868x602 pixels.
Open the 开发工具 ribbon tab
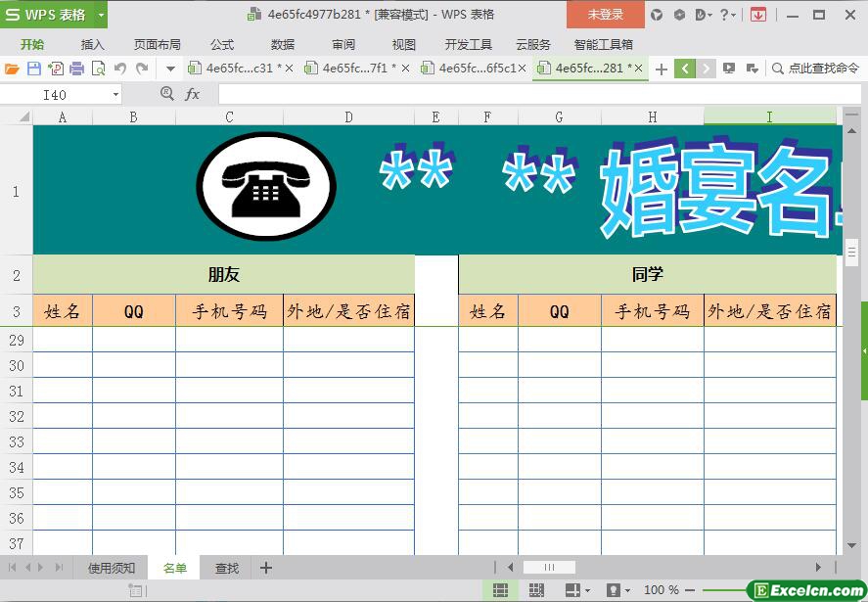click(x=469, y=44)
